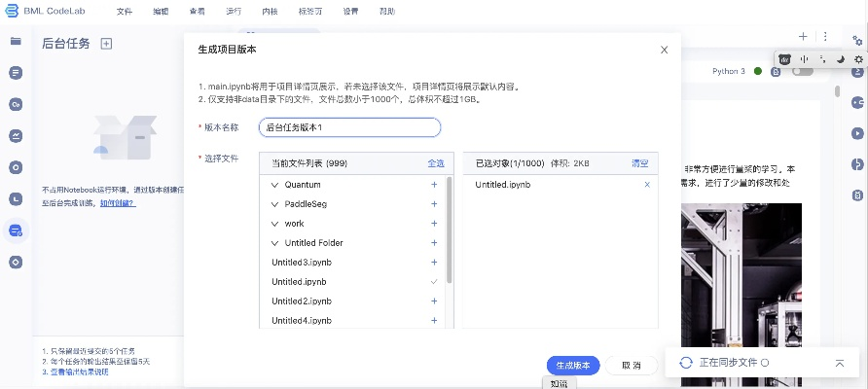This screenshot has width=868, height=389.
Task: Click the active background tasks sidebar icon
Action: (x=16, y=230)
